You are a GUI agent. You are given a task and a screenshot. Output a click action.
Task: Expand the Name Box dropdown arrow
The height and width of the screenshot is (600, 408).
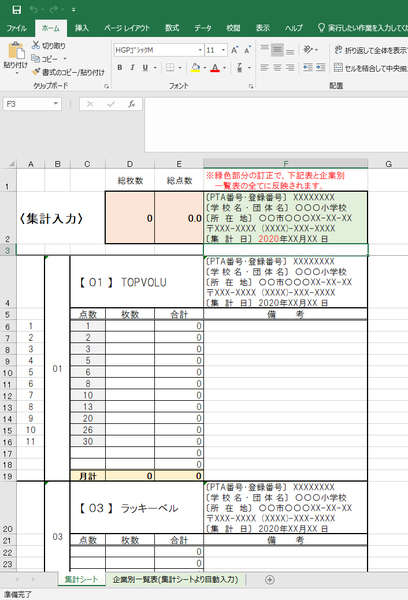56,104
